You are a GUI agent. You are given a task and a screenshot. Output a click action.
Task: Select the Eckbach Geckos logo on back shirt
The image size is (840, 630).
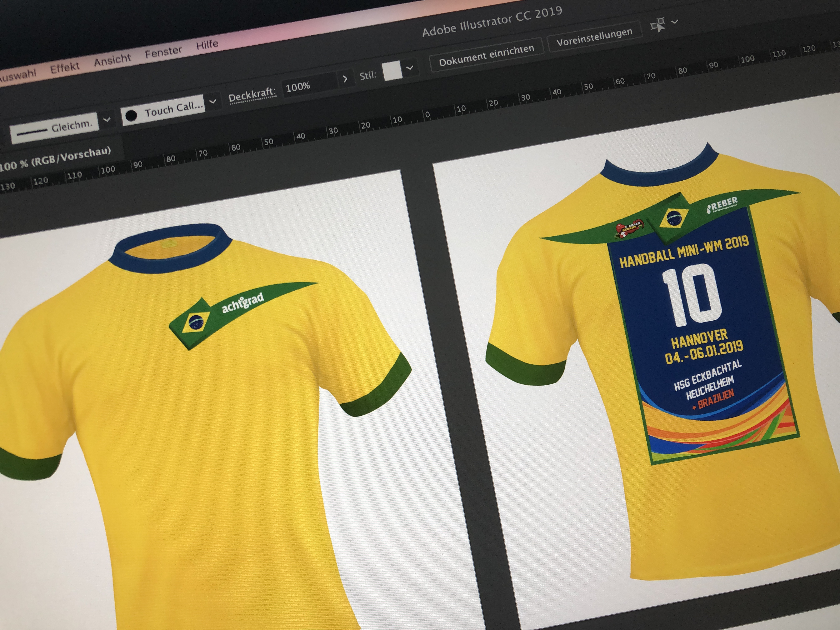(x=629, y=229)
